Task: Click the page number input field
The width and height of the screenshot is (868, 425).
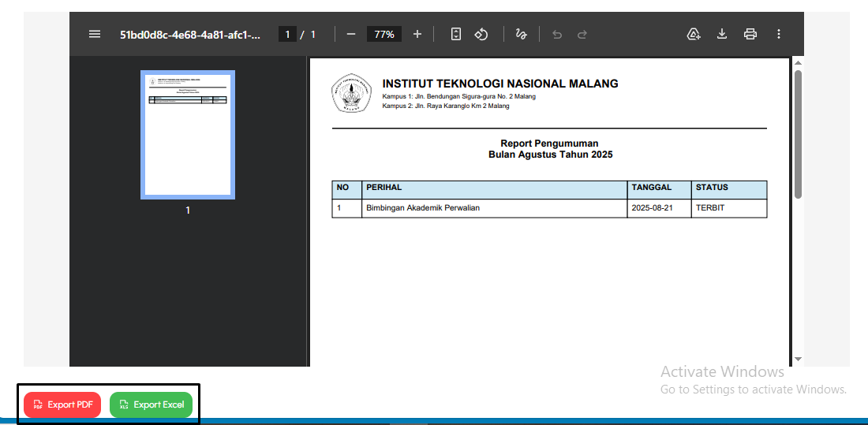Action: 287,35
